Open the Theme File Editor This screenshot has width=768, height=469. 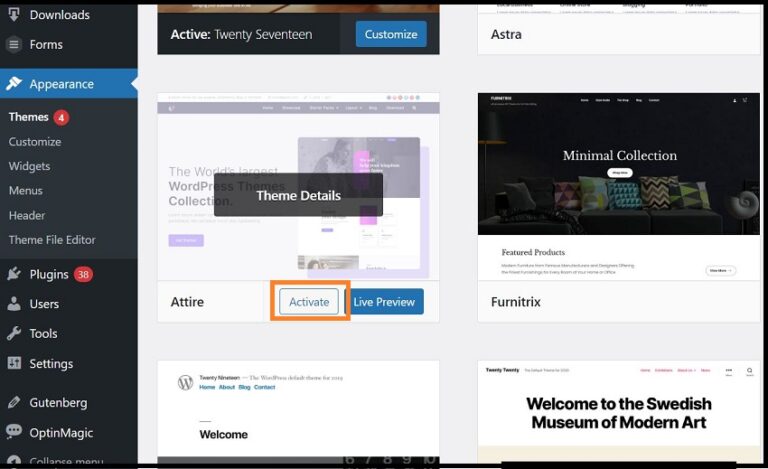tap(52, 240)
